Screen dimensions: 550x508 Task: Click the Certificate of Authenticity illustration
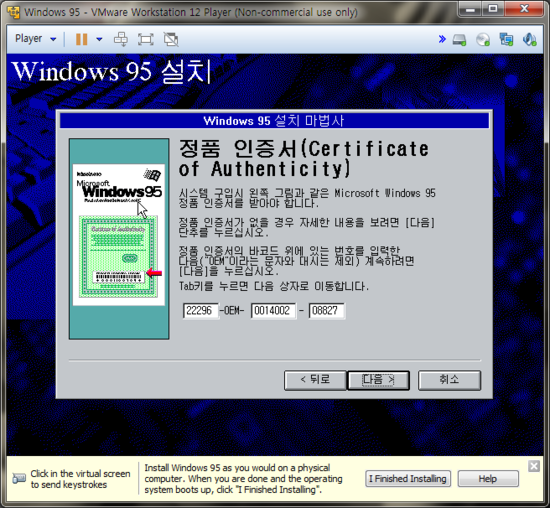(x=119, y=239)
